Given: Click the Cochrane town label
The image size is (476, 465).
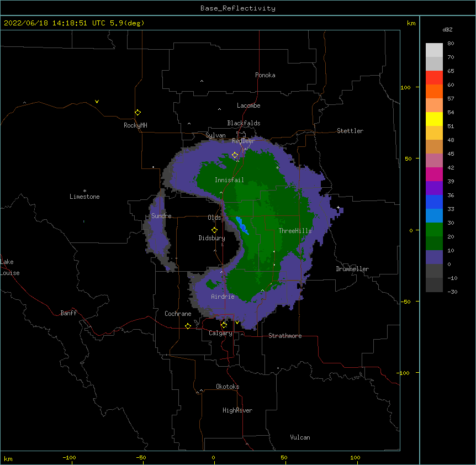Looking at the screenshot, I should (178, 314).
